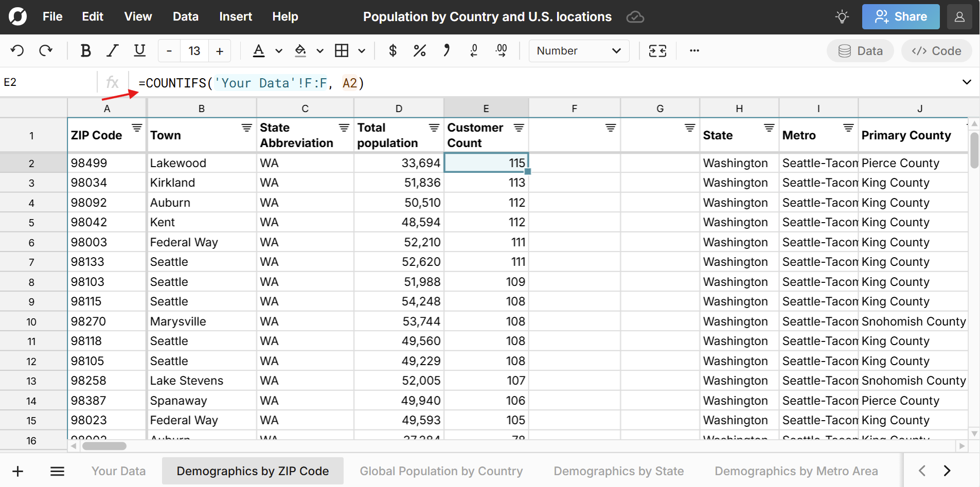Click the Share button
The height and width of the screenshot is (487, 980).
pyautogui.click(x=900, y=16)
